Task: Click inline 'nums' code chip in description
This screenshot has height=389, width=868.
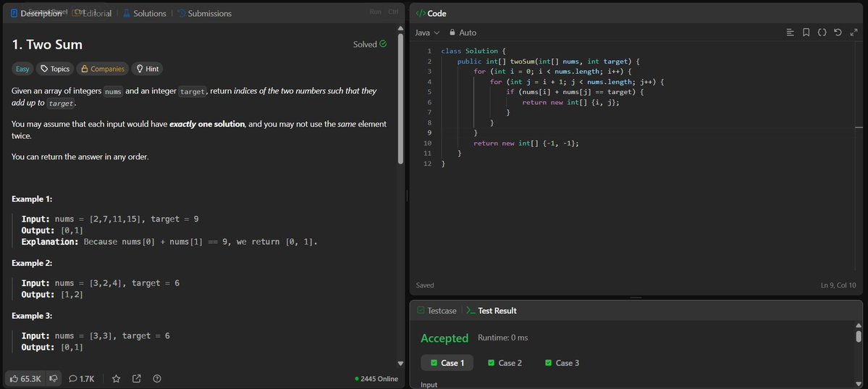Action: click(113, 91)
